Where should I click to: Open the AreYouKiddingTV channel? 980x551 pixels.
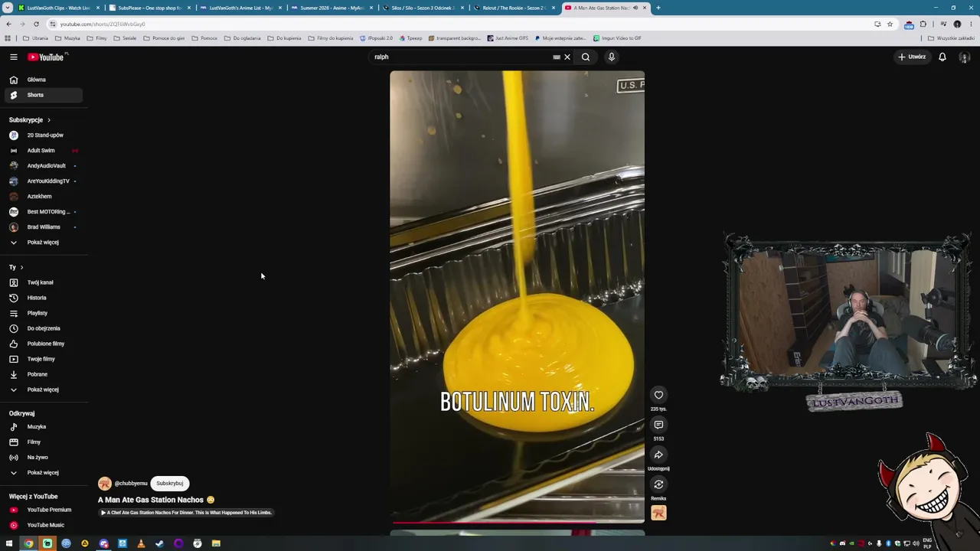pyautogui.click(x=42, y=181)
